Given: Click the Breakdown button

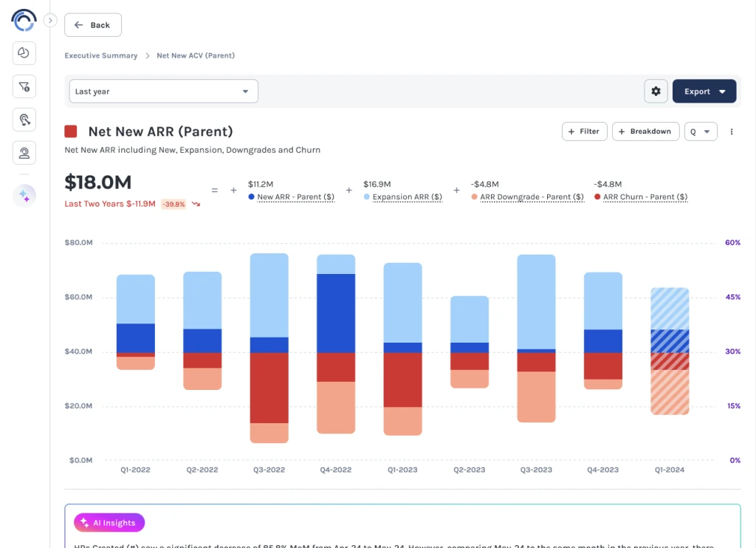Looking at the screenshot, I should tap(645, 131).
